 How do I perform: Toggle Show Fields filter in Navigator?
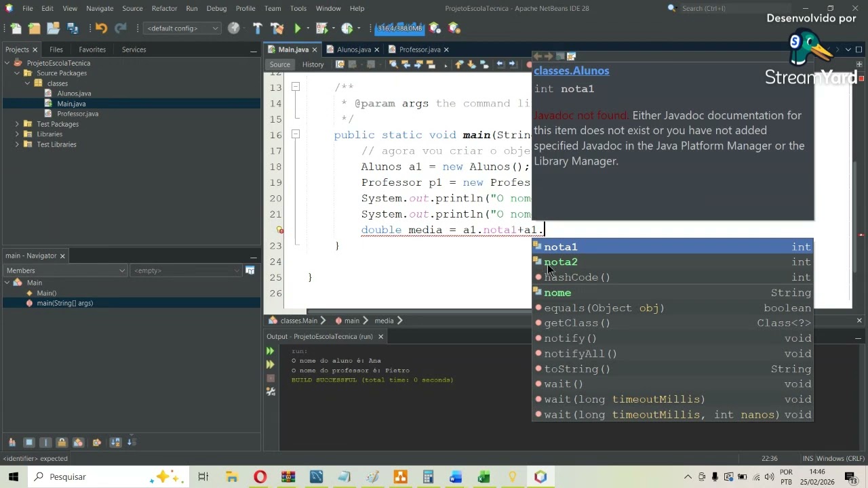pyautogui.click(x=29, y=443)
